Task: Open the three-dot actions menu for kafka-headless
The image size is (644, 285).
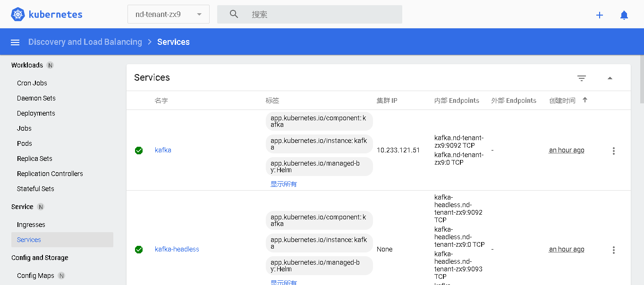Action: pyautogui.click(x=614, y=250)
